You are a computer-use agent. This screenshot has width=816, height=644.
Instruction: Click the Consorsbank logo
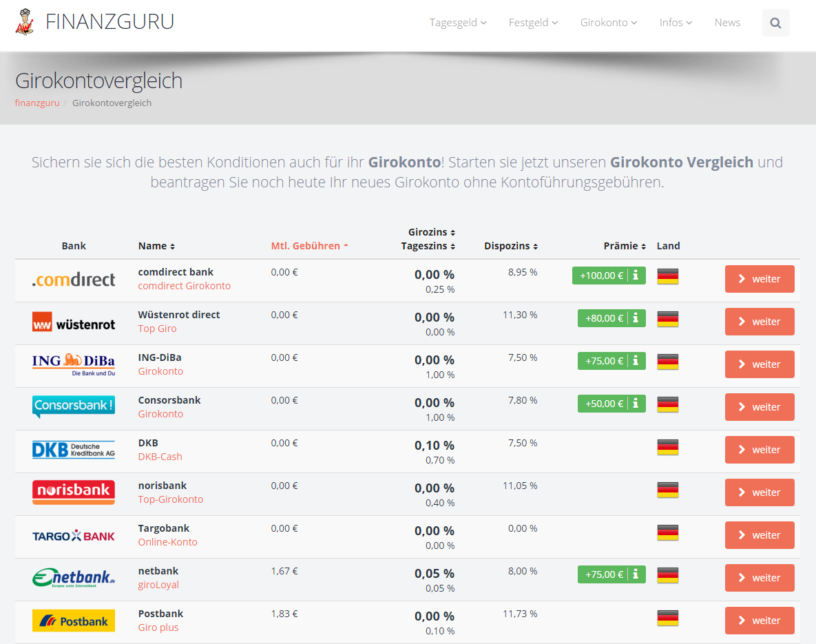coord(74,406)
